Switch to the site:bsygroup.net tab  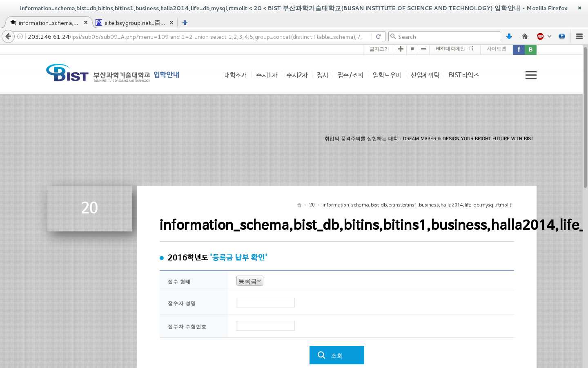[x=135, y=22]
